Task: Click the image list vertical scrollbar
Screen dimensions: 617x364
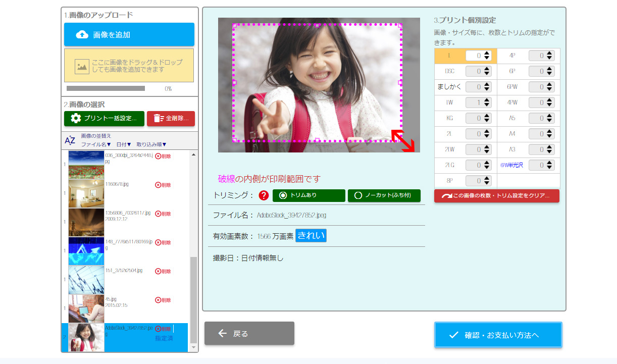Action: tap(193, 298)
